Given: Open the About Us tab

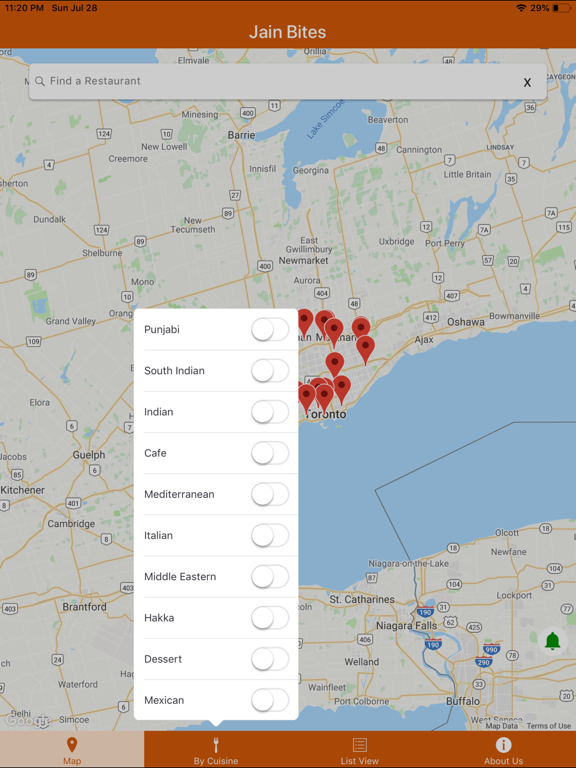Looking at the screenshot, I should [x=504, y=750].
